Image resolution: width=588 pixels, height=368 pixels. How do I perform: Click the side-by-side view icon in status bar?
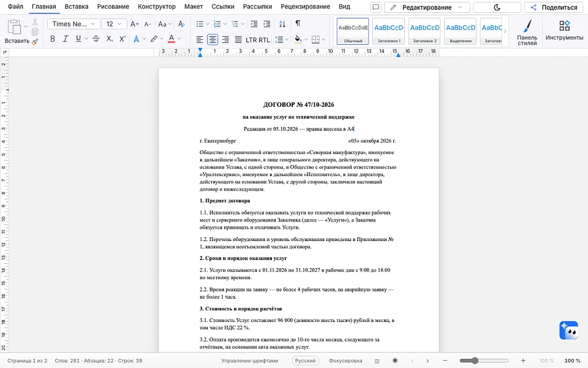pyautogui.click(x=377, y=361)
